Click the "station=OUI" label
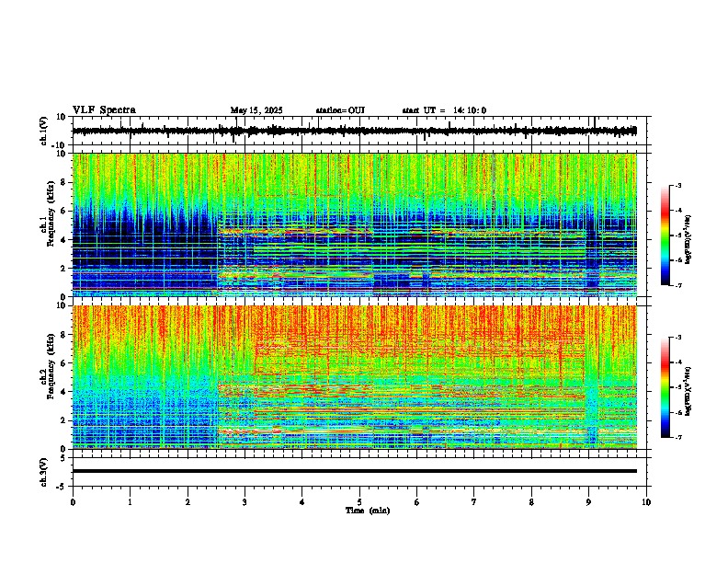 point(340,110)
